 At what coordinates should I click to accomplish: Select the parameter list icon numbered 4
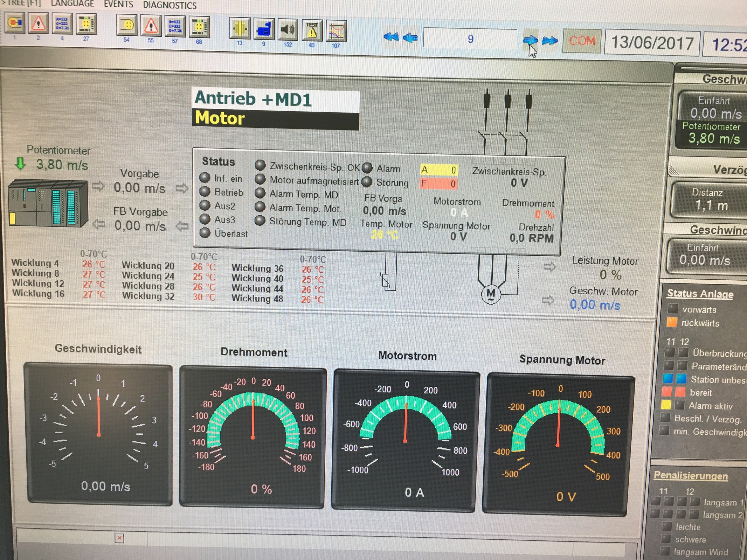pyautogui.click(x=62, y=24)
